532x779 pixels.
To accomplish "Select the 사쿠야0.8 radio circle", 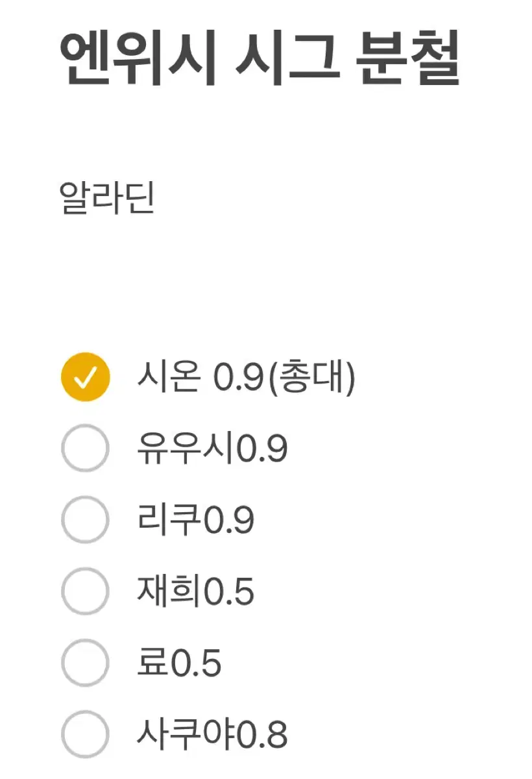I will coord(85,734).
